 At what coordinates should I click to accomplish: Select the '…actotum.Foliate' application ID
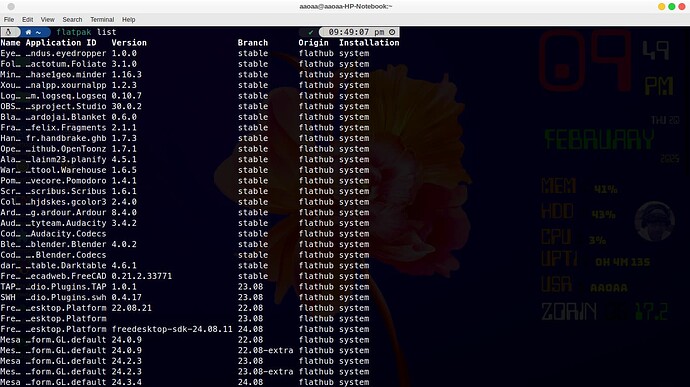point(66,64)
